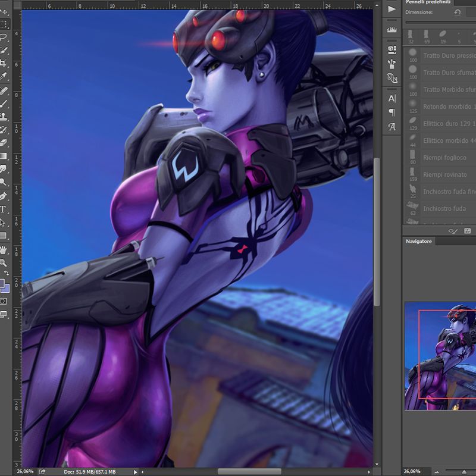Viewport: 476px width, 476px height.
Task: Select recent brush tip size 19
Action: (443, 37)
